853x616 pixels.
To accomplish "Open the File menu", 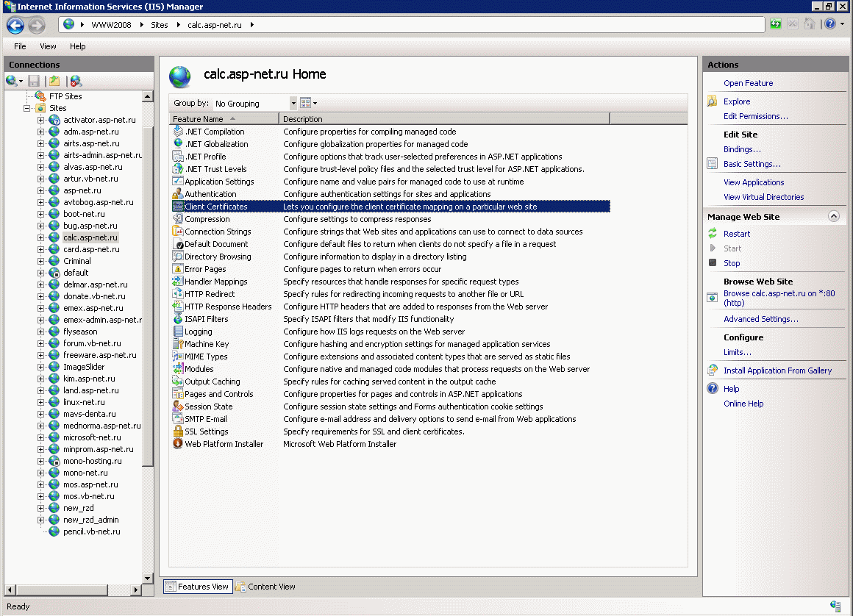I will tap(20, 46).
